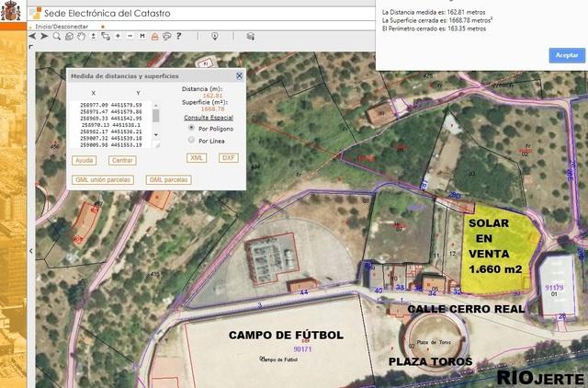Click the minus zoom-out icon
This screenshot has width=588, height=388.
(130, 36)
